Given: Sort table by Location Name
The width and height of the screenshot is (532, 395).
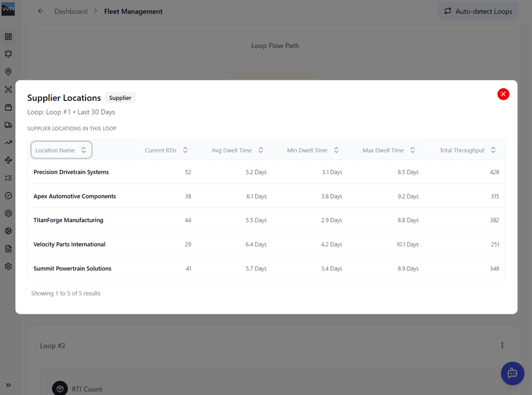Looking at the screenshot, I should point(61,150).
